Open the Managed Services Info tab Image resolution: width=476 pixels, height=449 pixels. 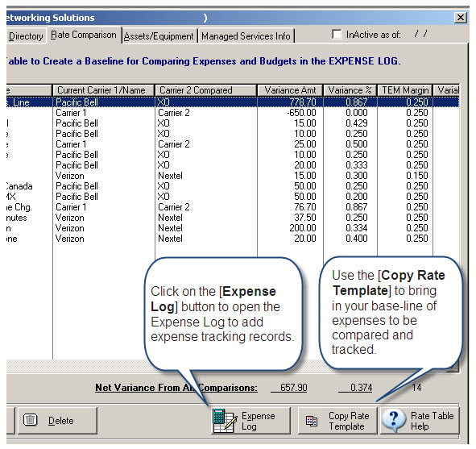click(x=246, y=36)
